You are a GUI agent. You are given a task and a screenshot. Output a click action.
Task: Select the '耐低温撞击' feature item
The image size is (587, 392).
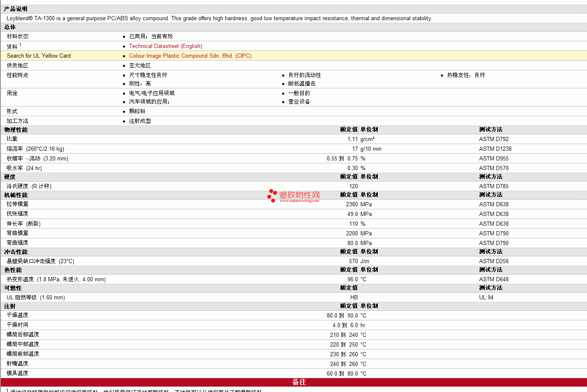[302, 84]
